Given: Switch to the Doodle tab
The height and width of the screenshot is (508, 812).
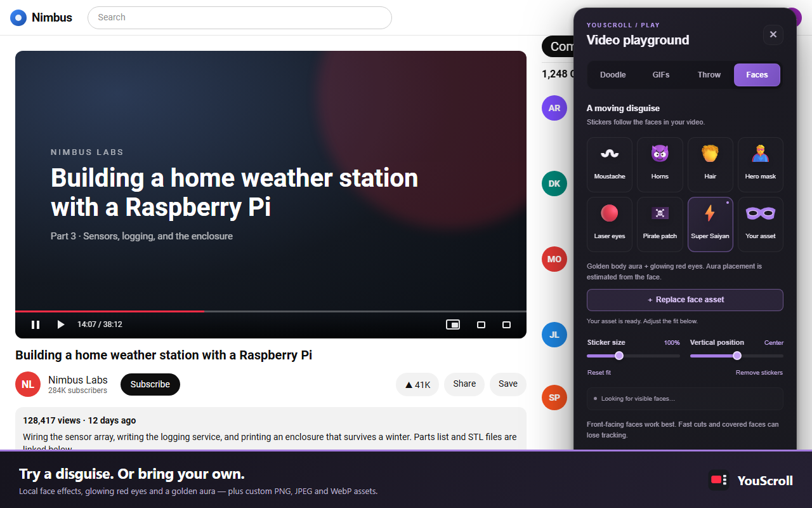Looking at the screenshot, I should point(613,75).
